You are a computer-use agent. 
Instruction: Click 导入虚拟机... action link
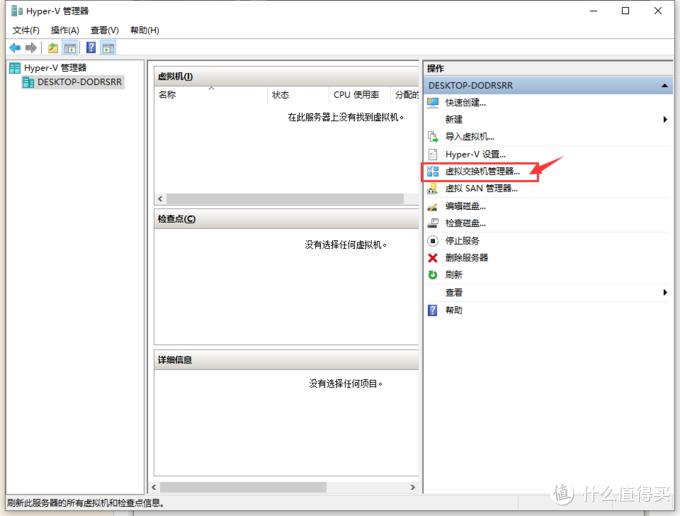coord(470,137)
